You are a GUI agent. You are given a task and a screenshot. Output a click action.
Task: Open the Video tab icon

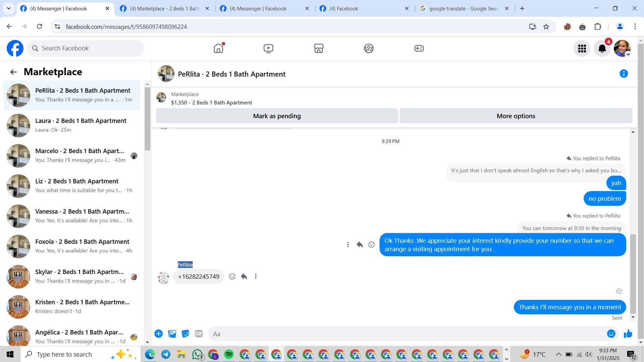[268, 48]
